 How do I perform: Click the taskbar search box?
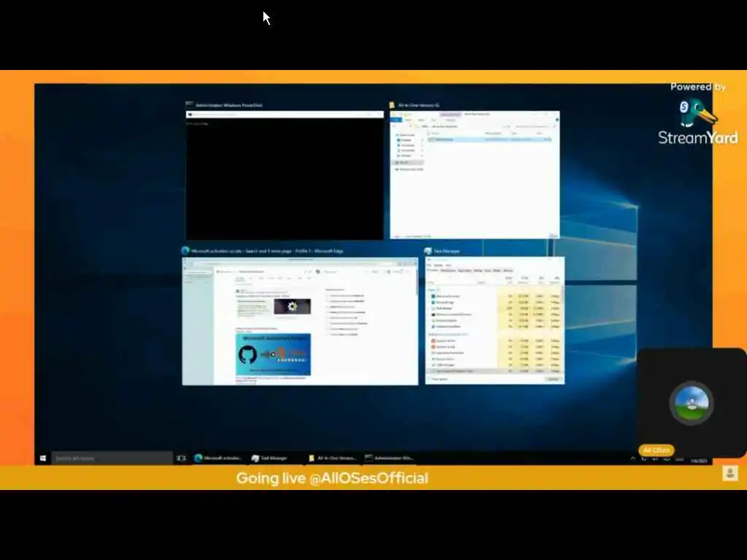(112, 458)
